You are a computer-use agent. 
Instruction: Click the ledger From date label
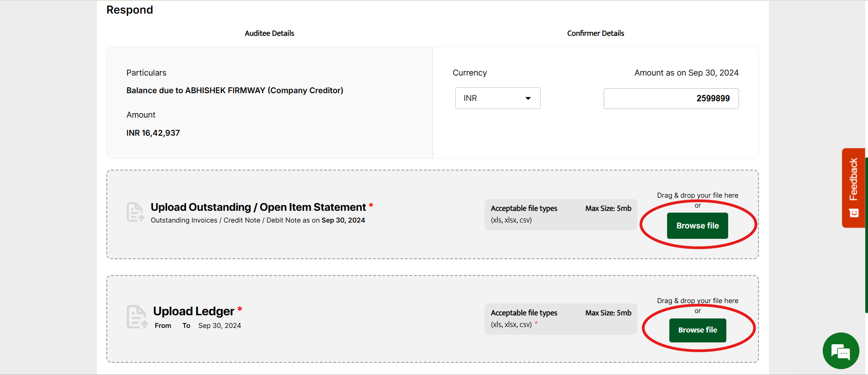[163, 326]
